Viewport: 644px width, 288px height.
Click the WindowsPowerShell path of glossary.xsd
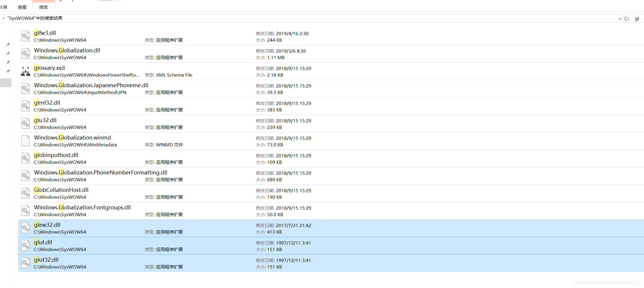[86, 75]
